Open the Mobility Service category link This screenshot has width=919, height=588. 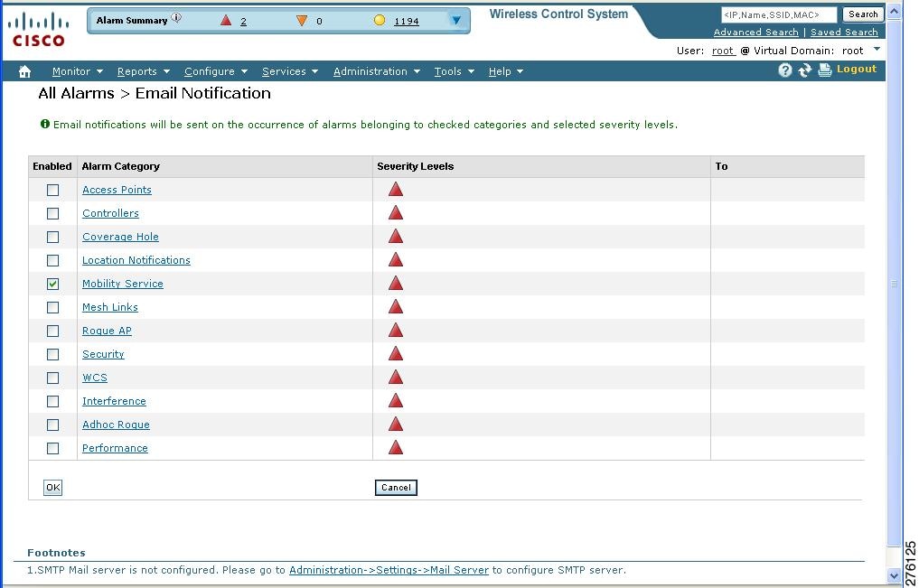pos(123,284)
